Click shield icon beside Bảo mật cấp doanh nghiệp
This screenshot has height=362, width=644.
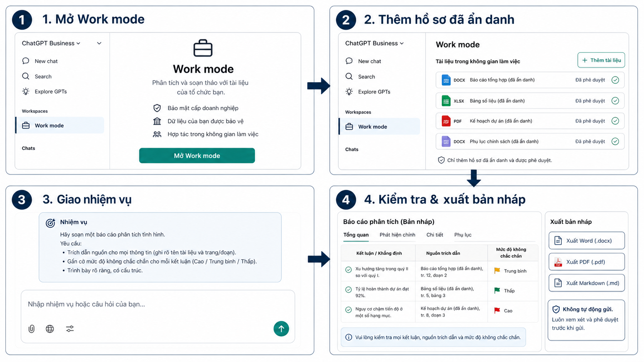(157, 108)
